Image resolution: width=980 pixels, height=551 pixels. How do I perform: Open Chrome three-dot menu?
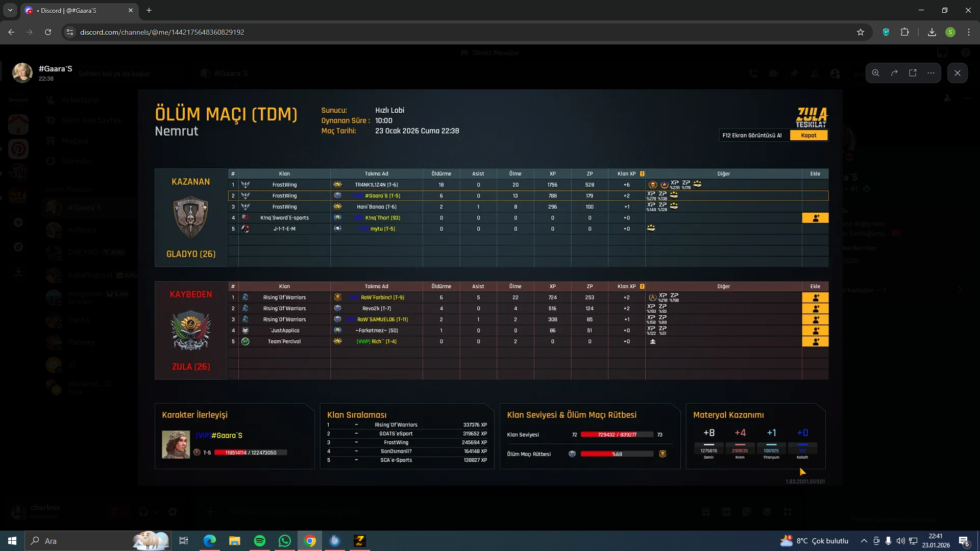969,32
